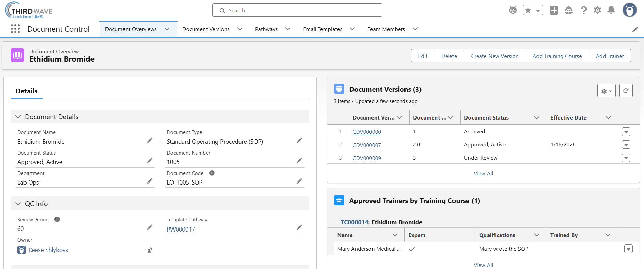This screenshot has height=269, width=644.
Task: Open Document Overviews tab dropdown chevron
Action: pyautogui.click(x=167, y=29)
